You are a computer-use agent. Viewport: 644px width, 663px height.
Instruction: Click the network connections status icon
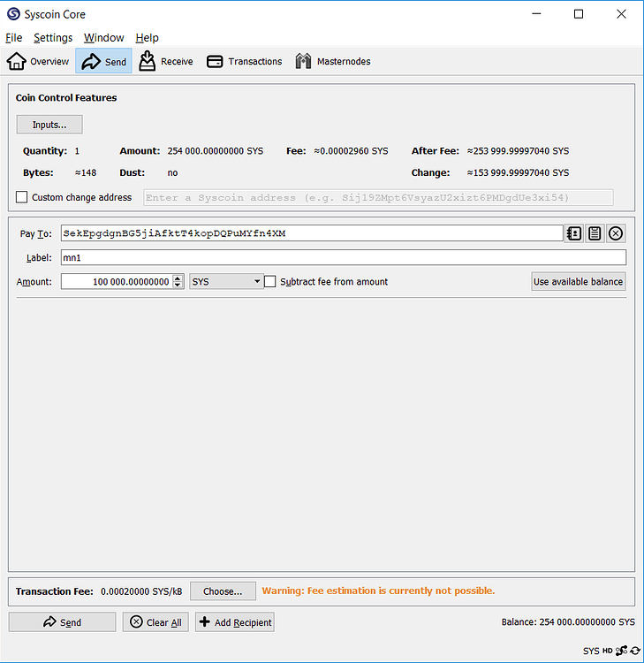point(622,651)
